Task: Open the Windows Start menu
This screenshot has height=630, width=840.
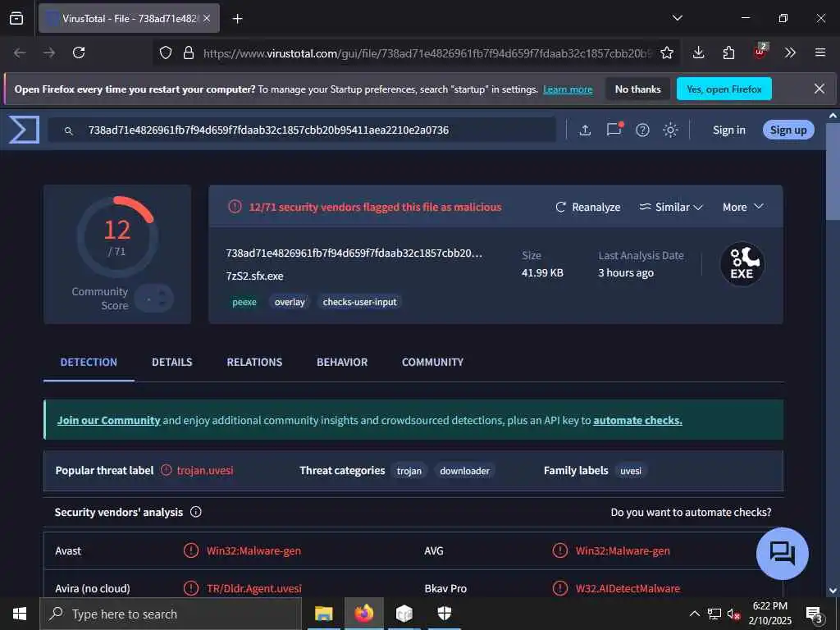Action: (x=20, y=614)
